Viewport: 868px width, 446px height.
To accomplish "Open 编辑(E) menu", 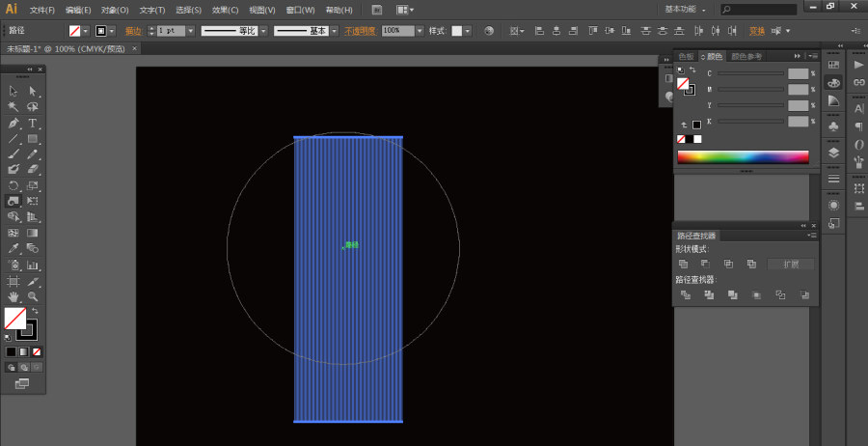I will pos(78,10).
